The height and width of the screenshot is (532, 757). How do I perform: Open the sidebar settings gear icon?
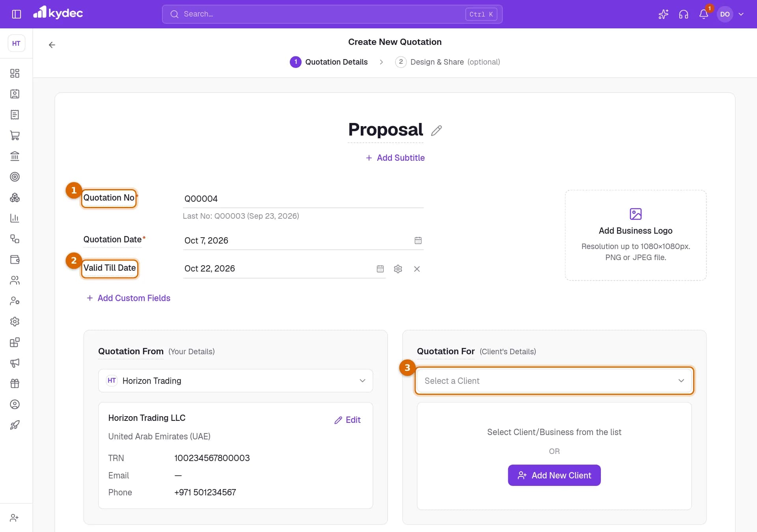(x=15, y=322)
